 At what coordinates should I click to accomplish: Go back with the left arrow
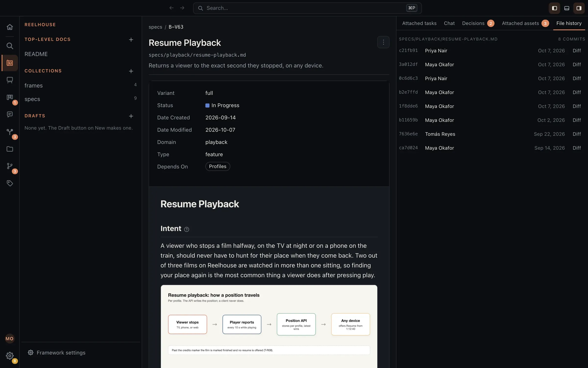point(171,8)
